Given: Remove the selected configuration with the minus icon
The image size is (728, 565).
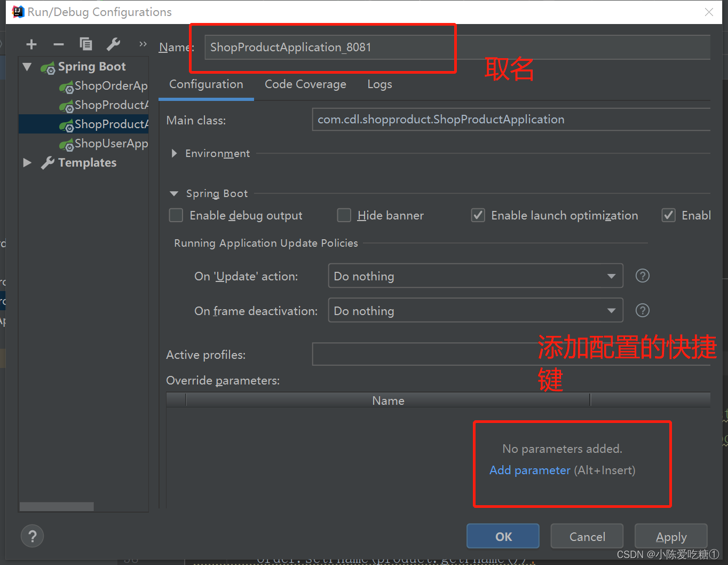Looking at the screenshot, I should point(59,44).
